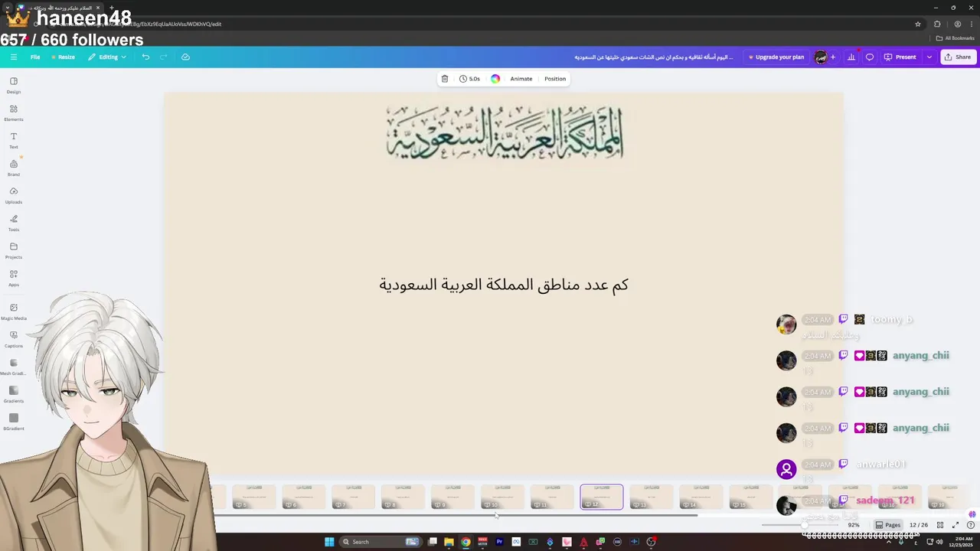980x551 pixels.
Task: Click the Arabic design title in the top bar
Action: point(654,57)
